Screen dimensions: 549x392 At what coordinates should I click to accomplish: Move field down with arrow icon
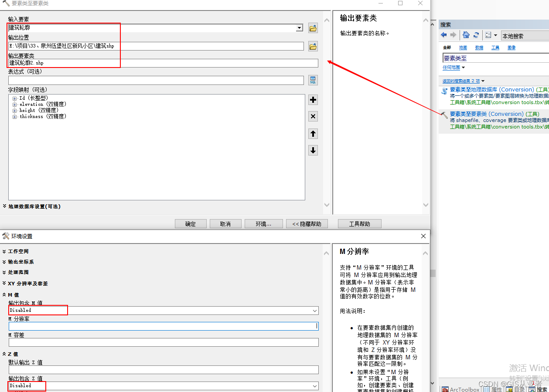(313, 150)
